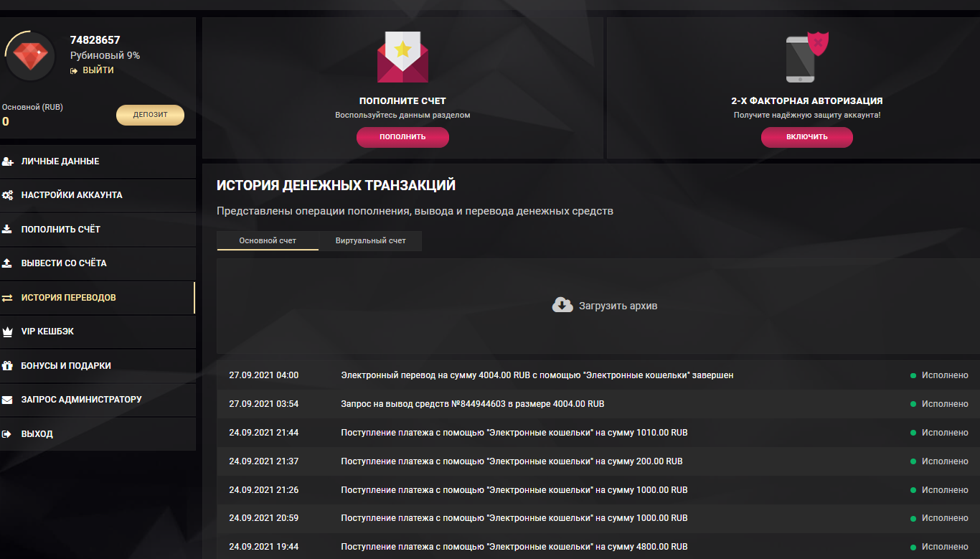Select the withdrawal request №844944603 row
This screenshot has width=980, height=559.
472,404
